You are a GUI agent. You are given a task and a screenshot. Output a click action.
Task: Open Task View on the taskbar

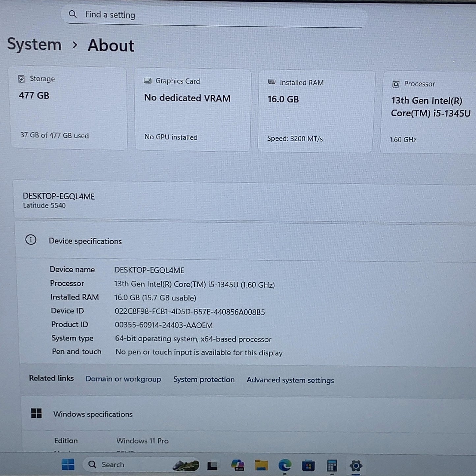tap(212, 466)
